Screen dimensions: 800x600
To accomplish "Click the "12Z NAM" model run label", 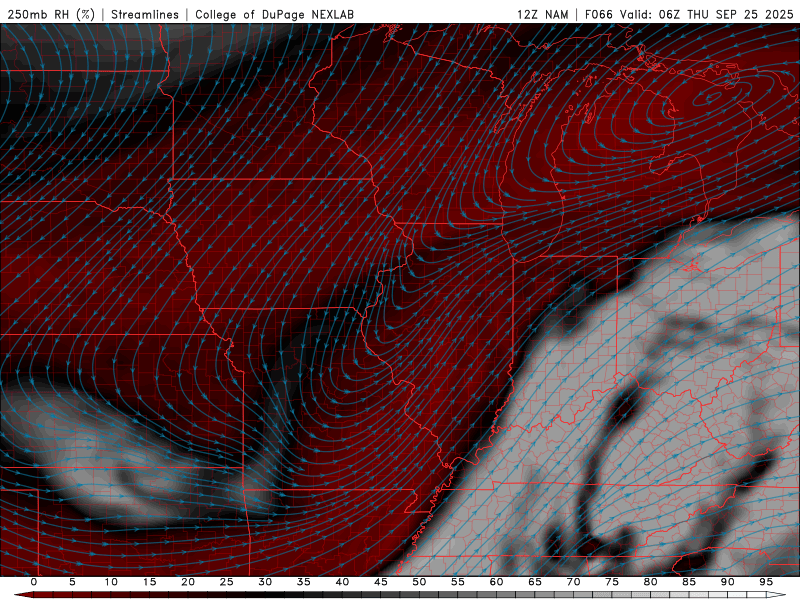I will coord(542,14).
